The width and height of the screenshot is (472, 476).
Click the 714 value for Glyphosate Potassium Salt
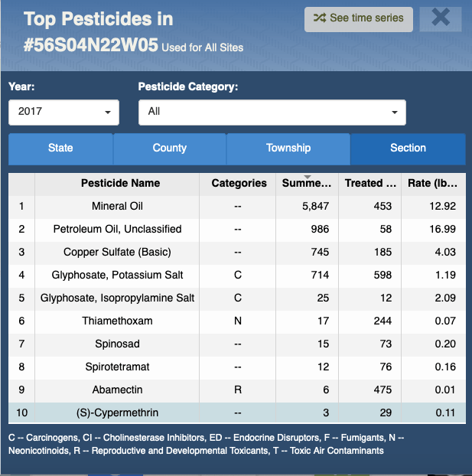point(320,275)
